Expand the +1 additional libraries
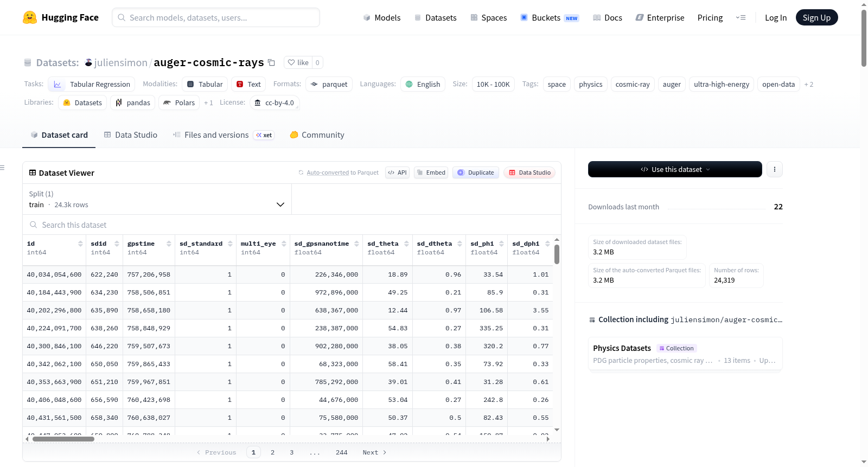868x467 pixels. 208,103
